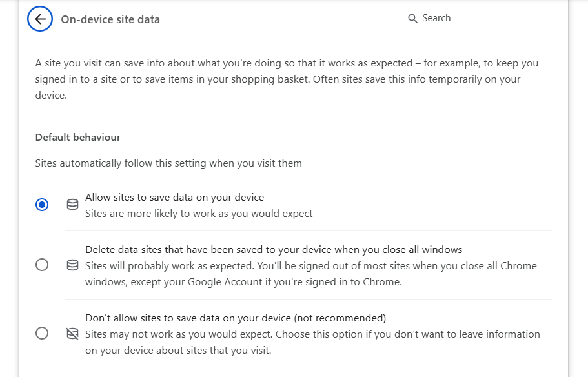Image resolution: width=588 pixels, height=377 pixels.
Task: Click the 'Don't allow sites to save data' label
Action: pyautogui.click(x=236, y=318)
